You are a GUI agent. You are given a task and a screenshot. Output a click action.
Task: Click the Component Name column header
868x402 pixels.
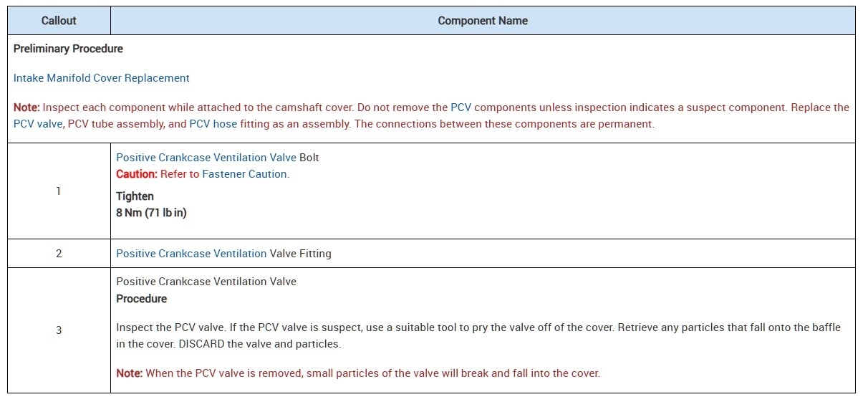pyautogui.click(x=482, y=21)
